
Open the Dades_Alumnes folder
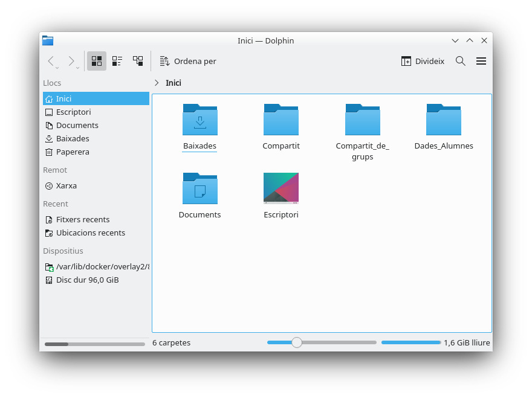[x=443, y=120]
